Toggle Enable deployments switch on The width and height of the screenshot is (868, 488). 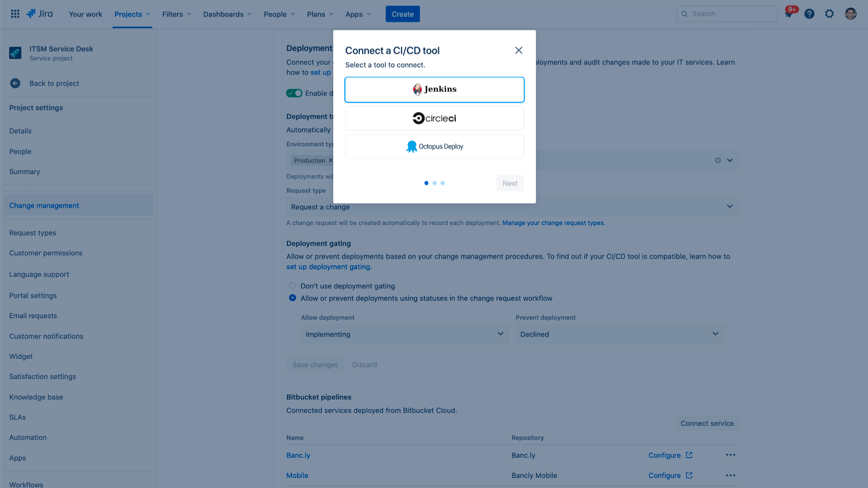pyautogui.click(x=294, y=93)
